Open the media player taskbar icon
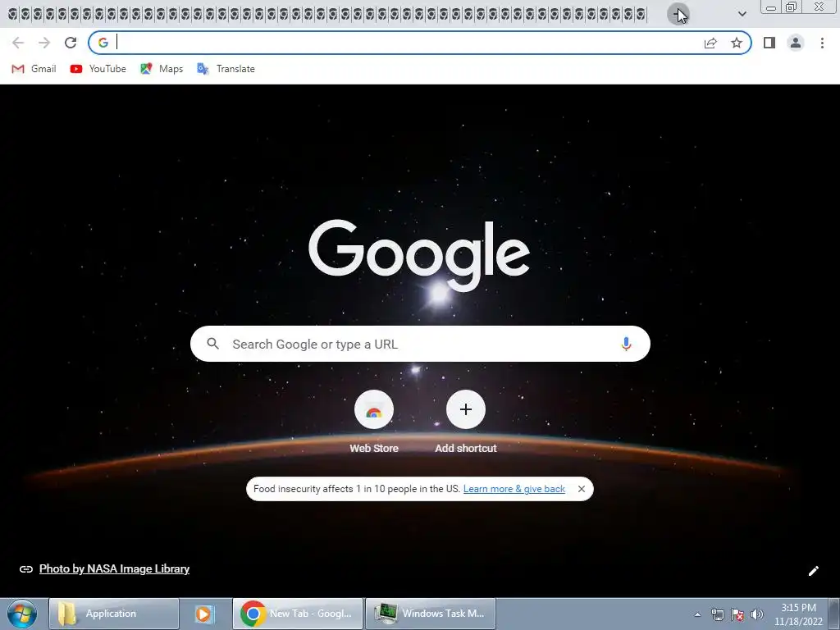The image size is (840, 630). [204, 614]
